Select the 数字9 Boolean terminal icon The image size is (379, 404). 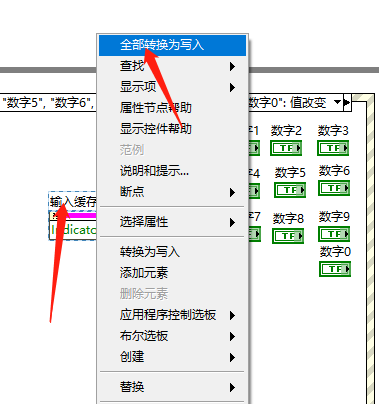(334, 234)
